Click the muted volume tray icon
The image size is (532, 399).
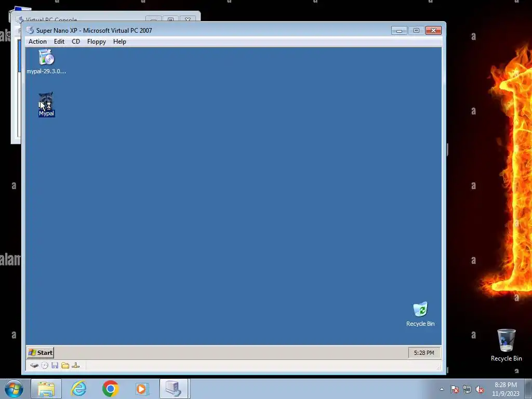[x=480, y=390]
